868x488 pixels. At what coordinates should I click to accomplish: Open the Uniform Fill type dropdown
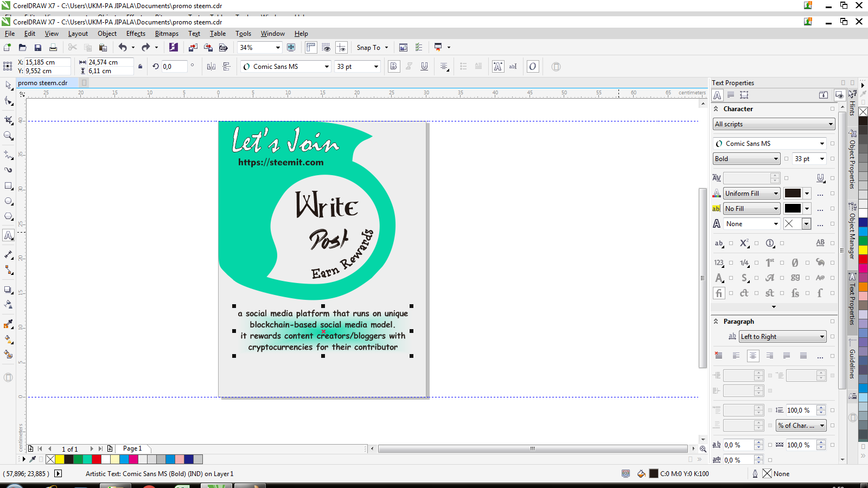(752, 194)
